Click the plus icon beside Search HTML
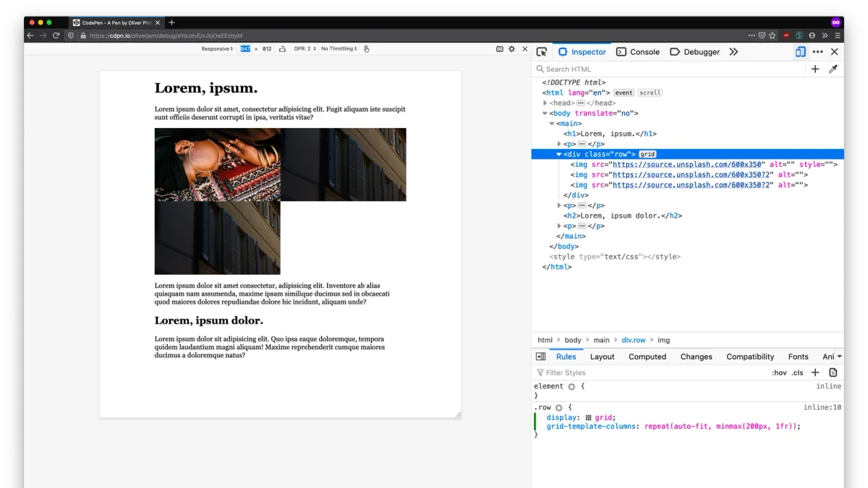The image size is (868, 488). point(815,69)
